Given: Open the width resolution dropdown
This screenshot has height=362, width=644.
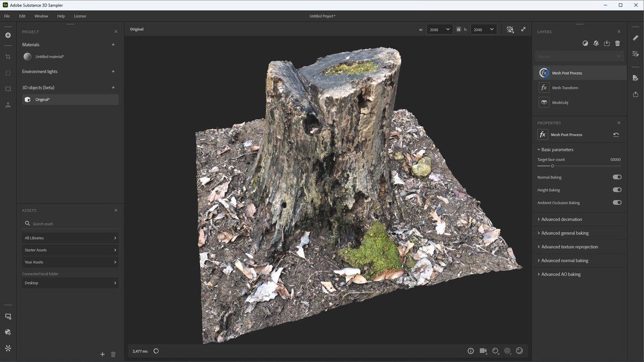Looking at the screenshot, I should click(x=440, y=30).
